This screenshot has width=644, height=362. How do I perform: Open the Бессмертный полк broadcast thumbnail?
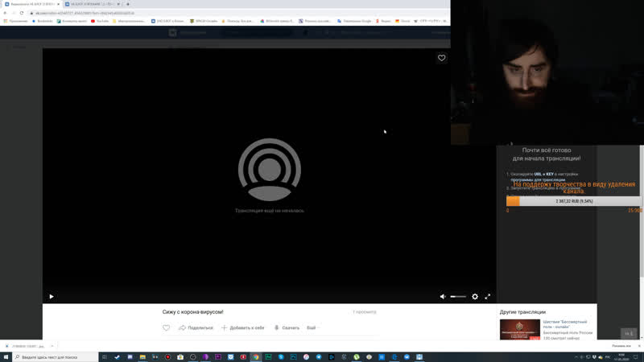pos(519,329)
